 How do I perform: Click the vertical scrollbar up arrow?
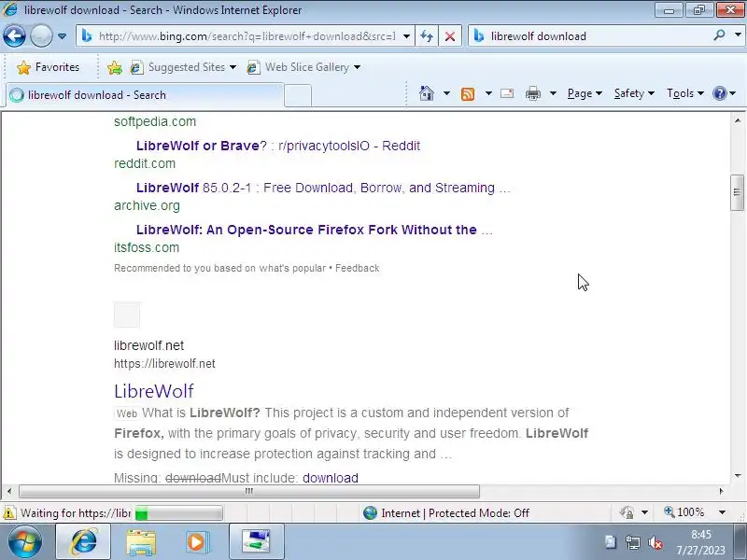coord(738,120)
